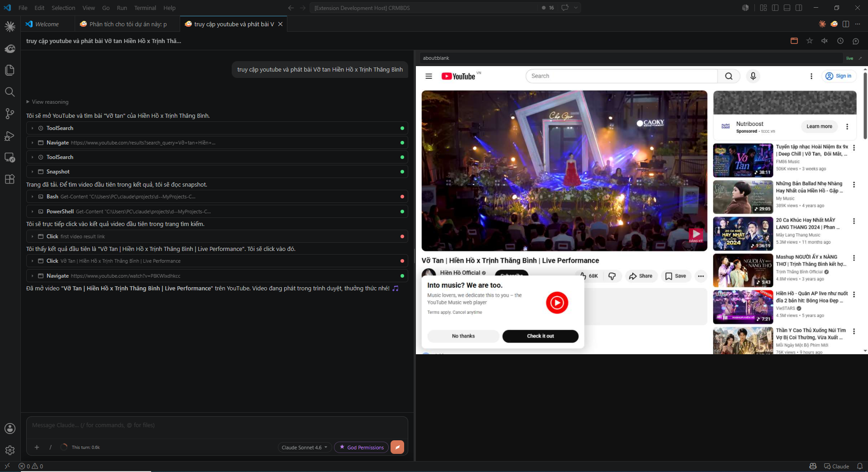The width and height of the screenshot is (868, 472).
Task: Open the File menu
Action: point(23,8)
